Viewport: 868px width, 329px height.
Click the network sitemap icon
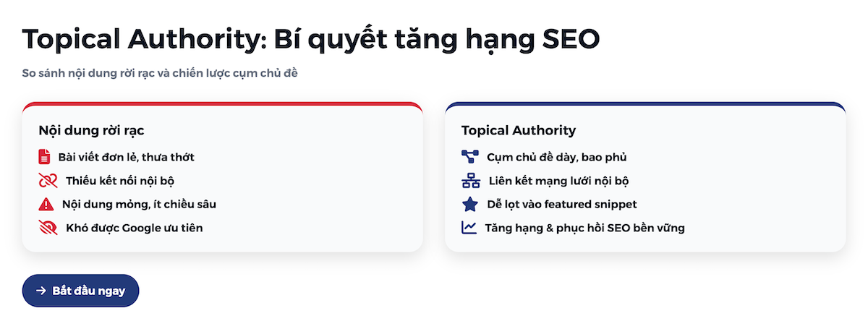(471, 181)
